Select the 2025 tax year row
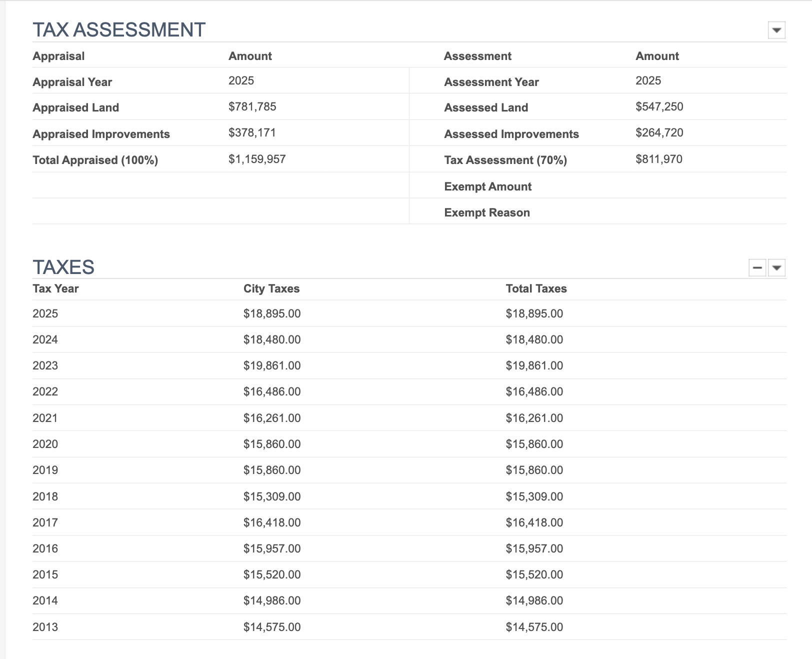812x659 pixels. pos(409,313)
